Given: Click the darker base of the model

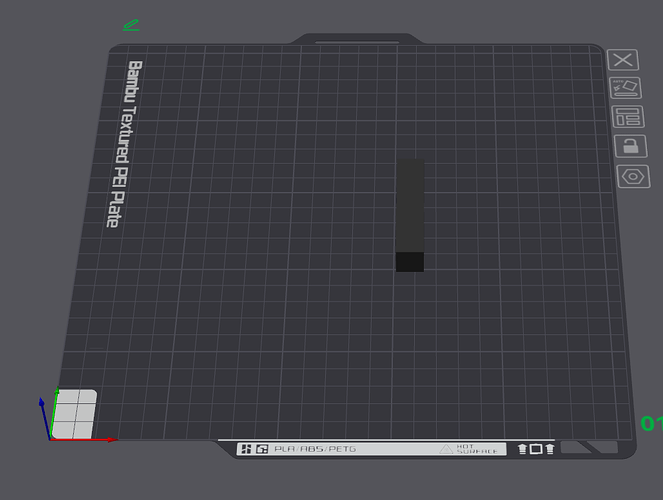Looking at the screenshot, I should [410, 262].
